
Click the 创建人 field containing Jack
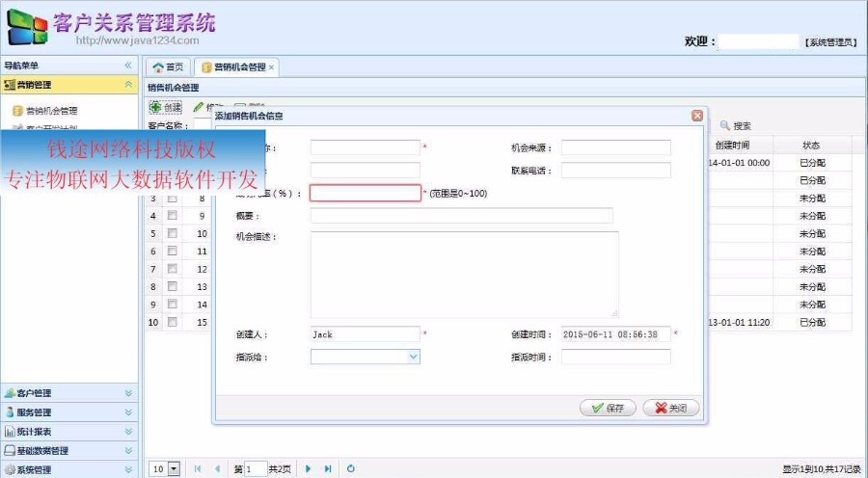click(x=366, y=334)
